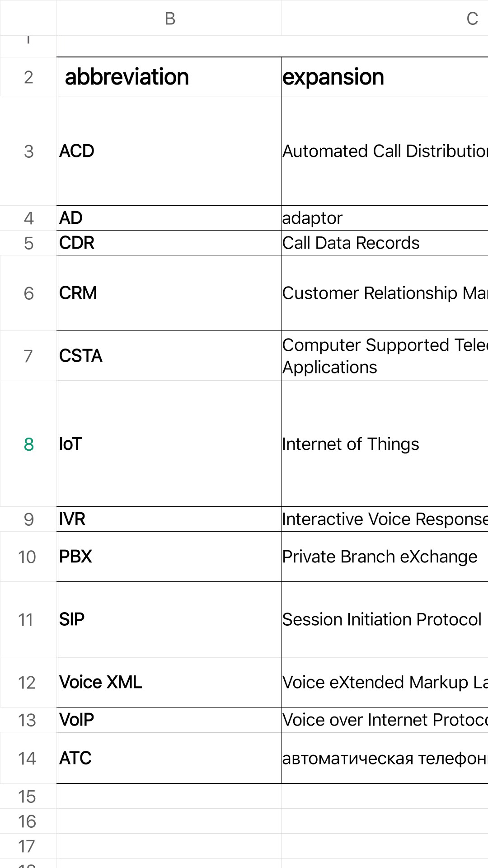The height and width of the screenshot is (868, 488).
Task: Select the 'Call Data Records' cell
Action: (x=384, y=243)
